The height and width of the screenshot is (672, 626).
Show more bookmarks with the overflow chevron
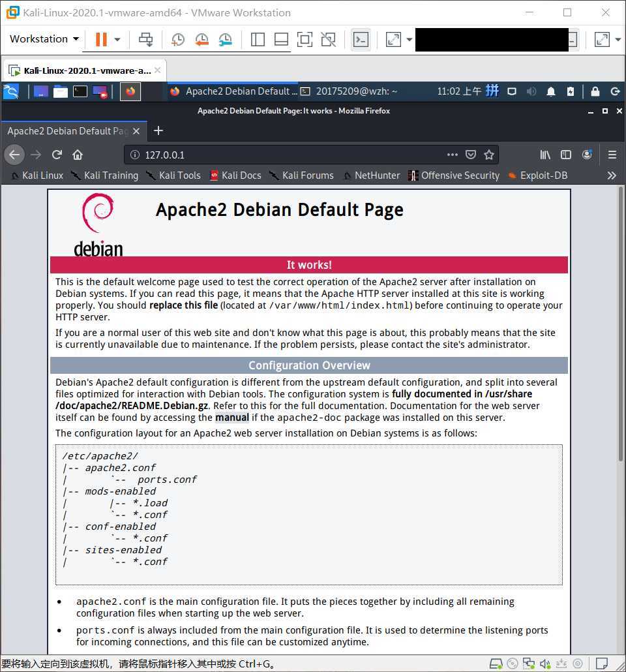(612, 176)
